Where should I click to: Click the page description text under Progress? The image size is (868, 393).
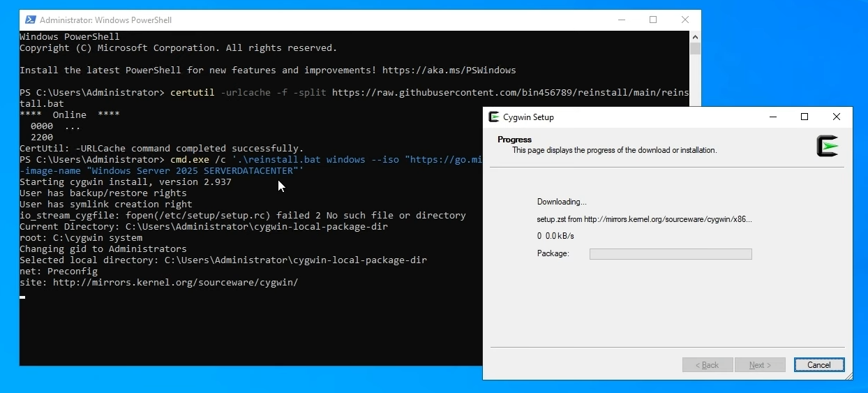615,150
